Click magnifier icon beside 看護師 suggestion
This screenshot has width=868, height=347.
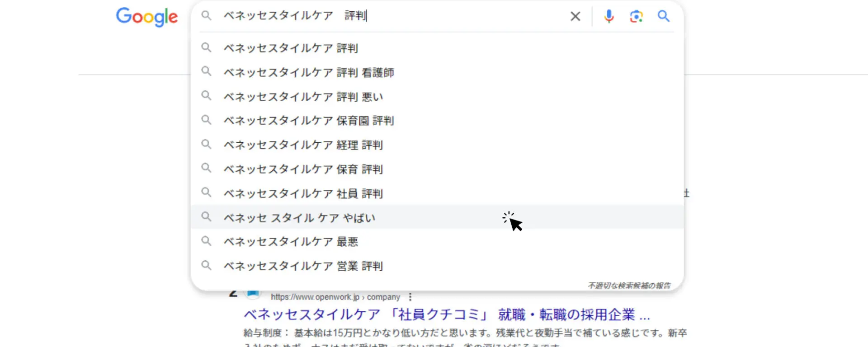[x=206, y=71]
